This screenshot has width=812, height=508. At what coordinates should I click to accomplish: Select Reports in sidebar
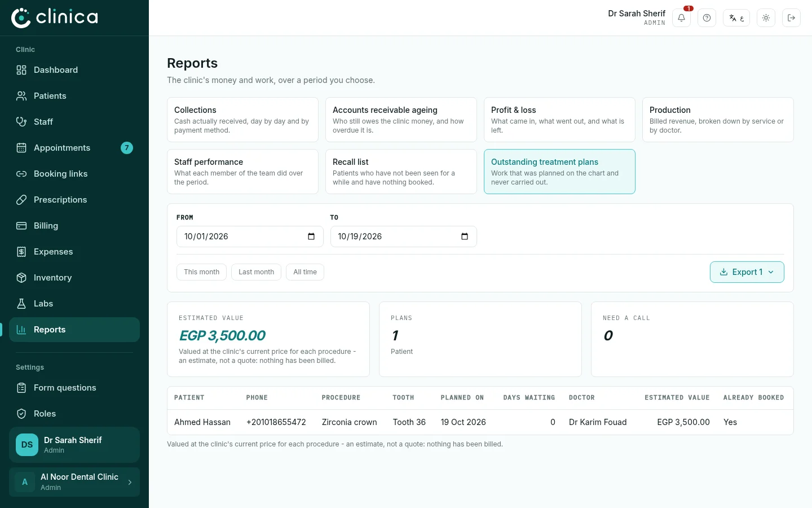coord(74,330)
